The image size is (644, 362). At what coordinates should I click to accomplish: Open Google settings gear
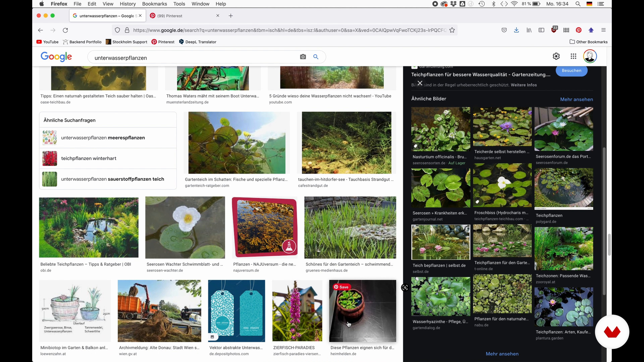pyautogui.click(x=556, y=56)
